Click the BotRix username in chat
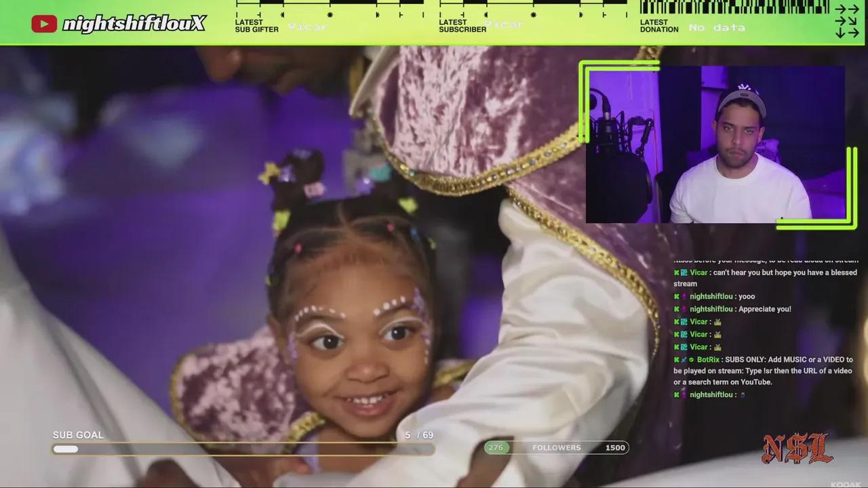This screenshot has width=868, height=488. (708, 359)
